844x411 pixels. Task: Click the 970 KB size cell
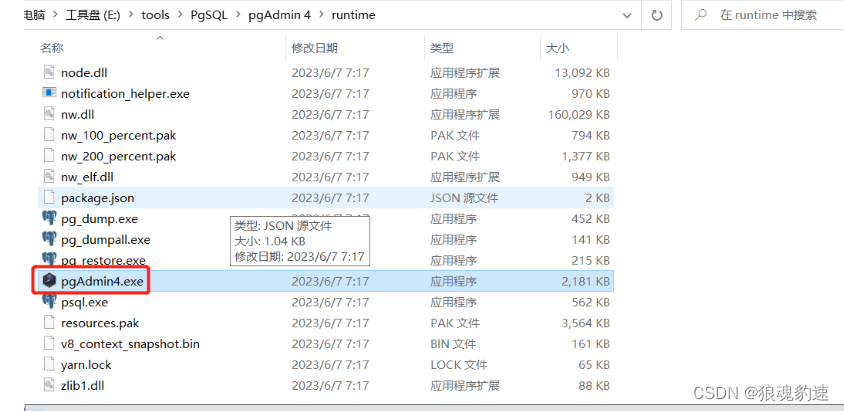point(590,94)
